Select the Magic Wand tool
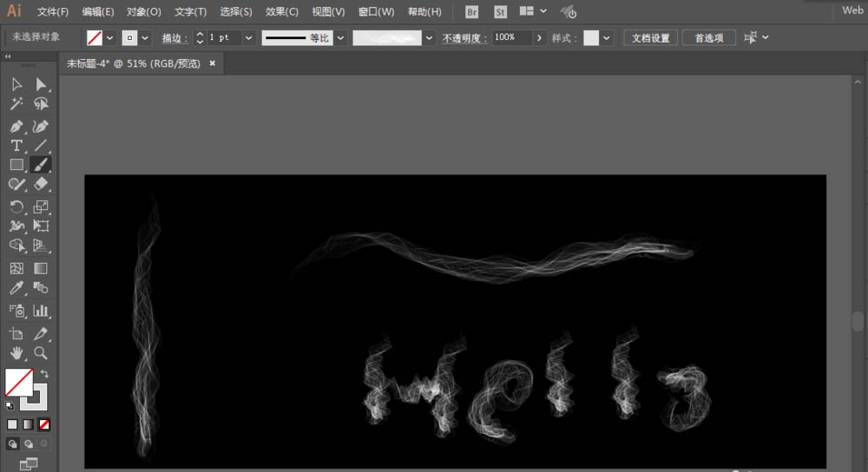The height and width of the screenshot is (472, 868). tap(16, 103)
